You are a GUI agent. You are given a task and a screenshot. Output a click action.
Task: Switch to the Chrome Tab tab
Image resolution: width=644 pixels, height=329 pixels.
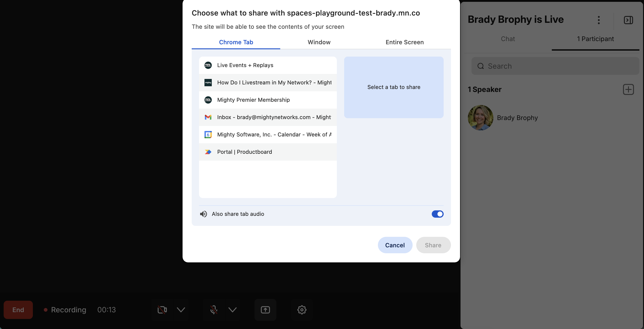click(x=236, y=42)
